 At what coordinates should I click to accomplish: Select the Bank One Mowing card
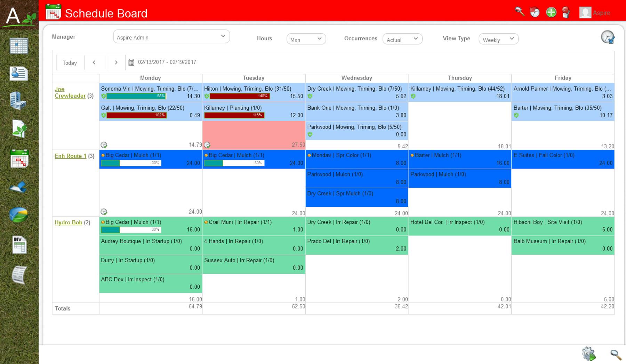[357, 111]
